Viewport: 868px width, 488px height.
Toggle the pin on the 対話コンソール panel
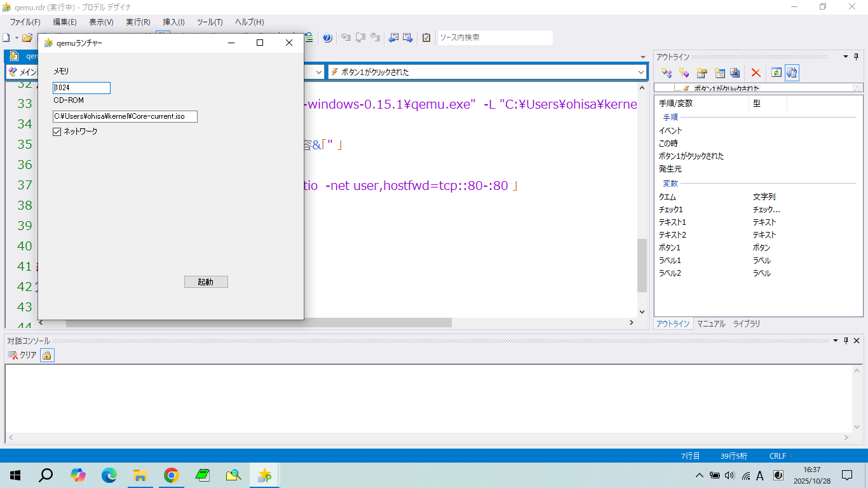846,341
